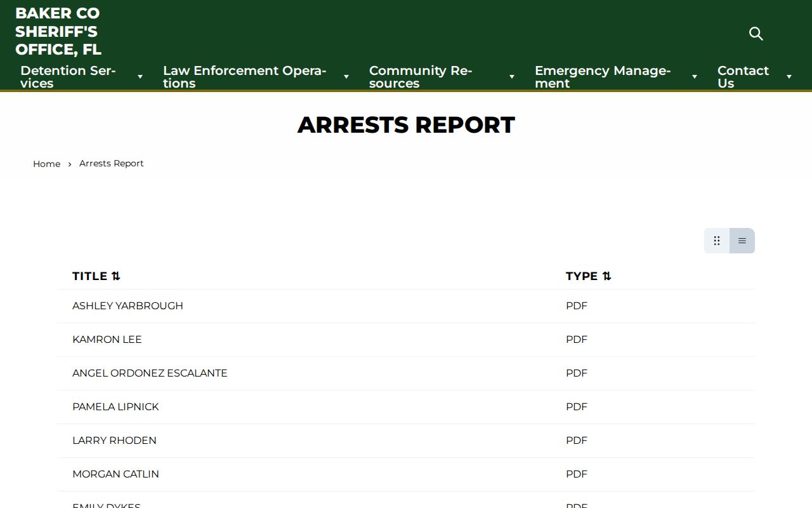
Task: Open Detention Services menu
Action: (x=68, y=77)
